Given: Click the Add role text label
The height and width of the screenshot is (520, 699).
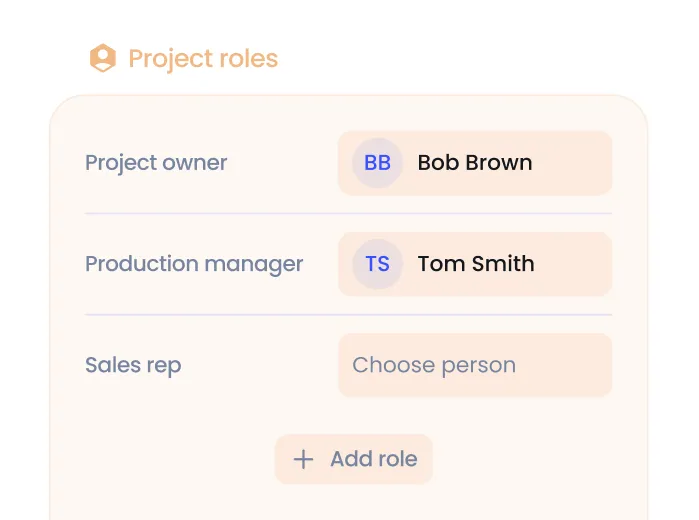Looking at the screenshot, I should click(374, 460).
